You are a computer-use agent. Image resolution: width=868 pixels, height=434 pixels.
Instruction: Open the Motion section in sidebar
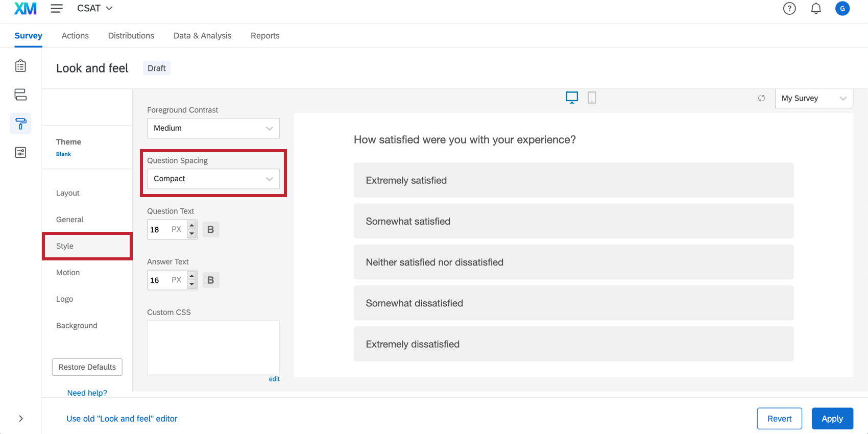(x=68, y=273)
